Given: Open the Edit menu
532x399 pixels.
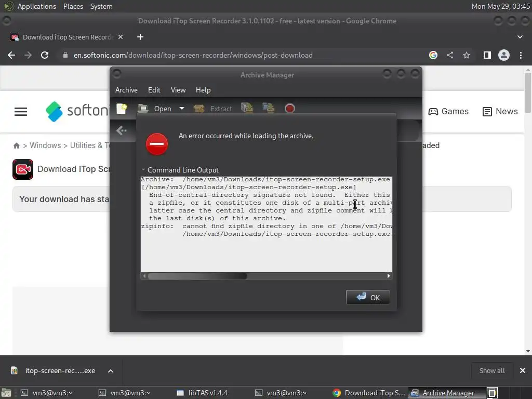Looking at the screenshot, I should tap(154, 90).
